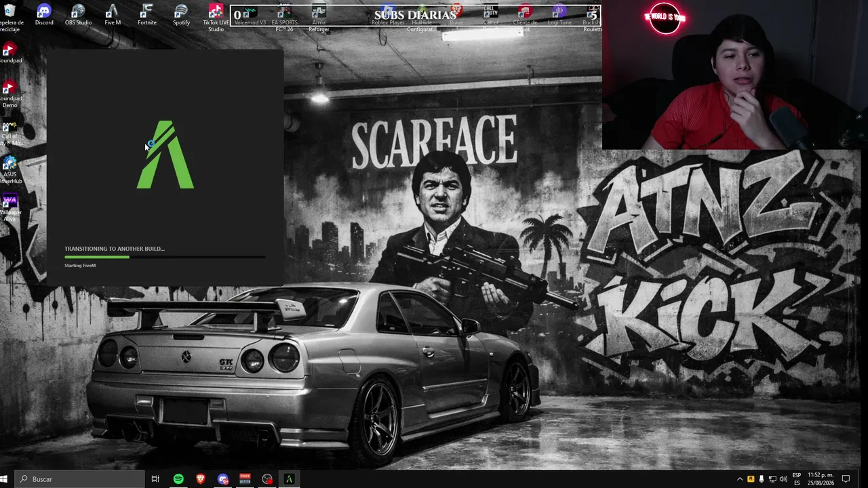Select the Wallpaper Alive desktop shortcut
Image resolution: width=868 pixels, height=488 pixels.
(x=9, y=208)
